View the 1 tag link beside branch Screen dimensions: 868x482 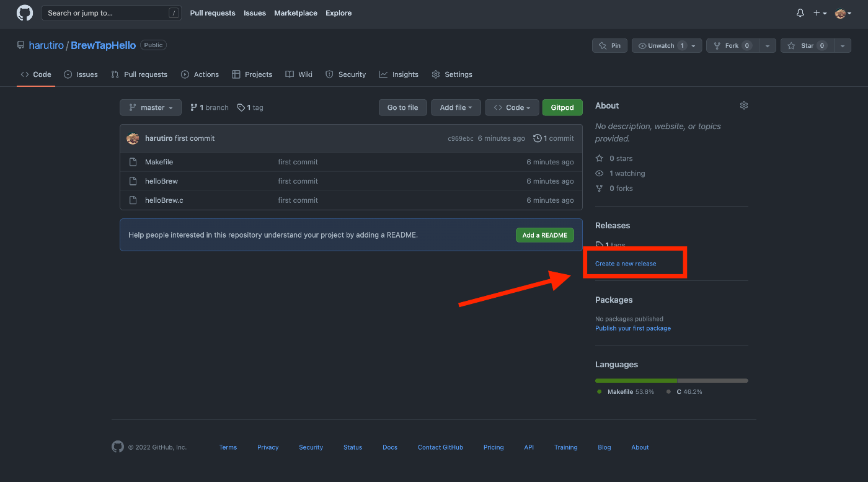pyautogui.click(x=250, y=107)
